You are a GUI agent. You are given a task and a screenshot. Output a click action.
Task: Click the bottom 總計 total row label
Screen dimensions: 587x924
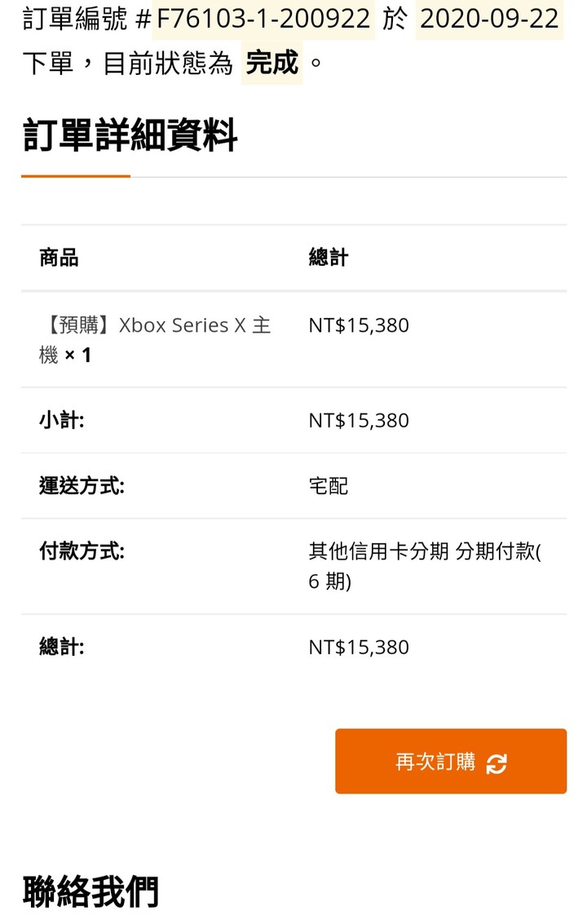[x=62, y=647]
